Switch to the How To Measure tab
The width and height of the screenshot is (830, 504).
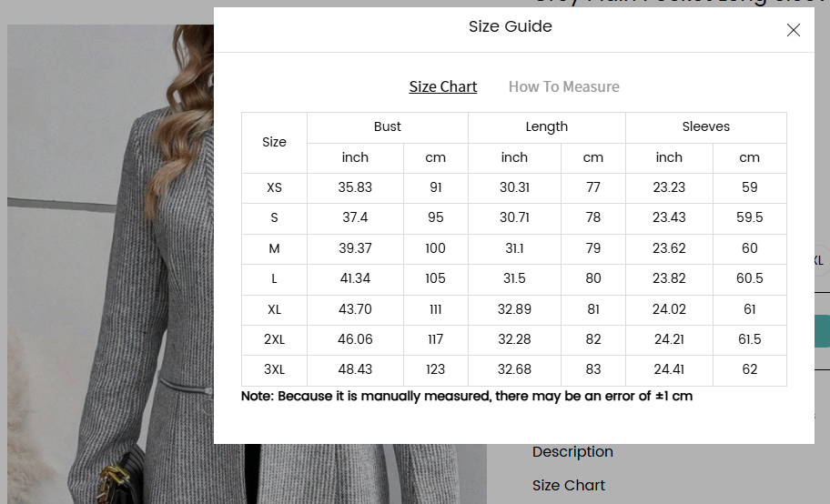pyautogui.click(x=563, y=86)
